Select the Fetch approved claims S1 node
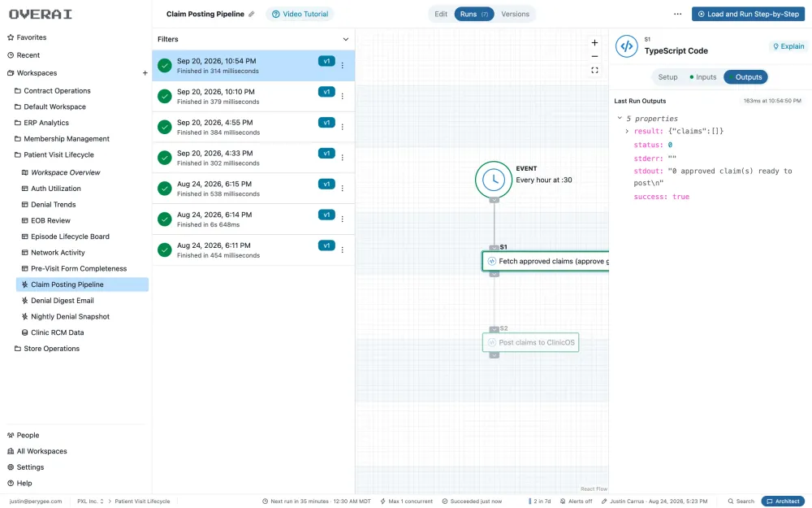812x508 pixels. 546,261
